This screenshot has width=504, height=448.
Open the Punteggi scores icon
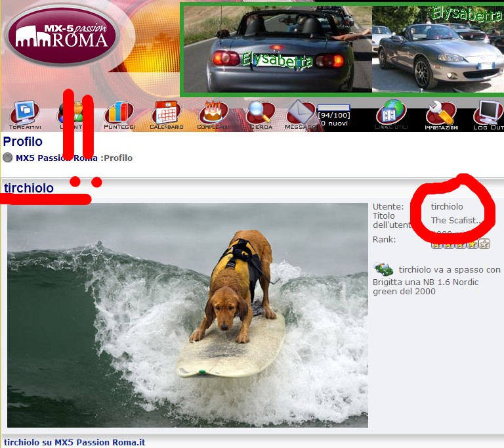(119, 113)
